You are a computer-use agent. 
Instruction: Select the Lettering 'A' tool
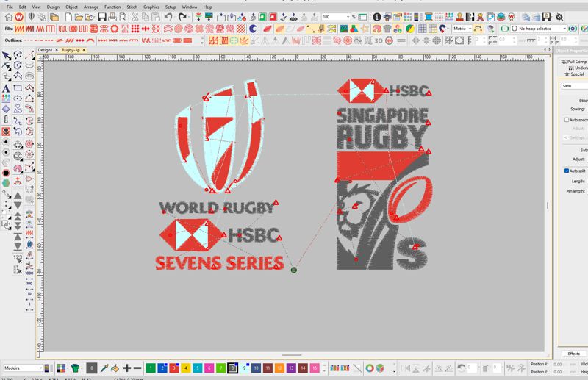[x=6, y=88]
